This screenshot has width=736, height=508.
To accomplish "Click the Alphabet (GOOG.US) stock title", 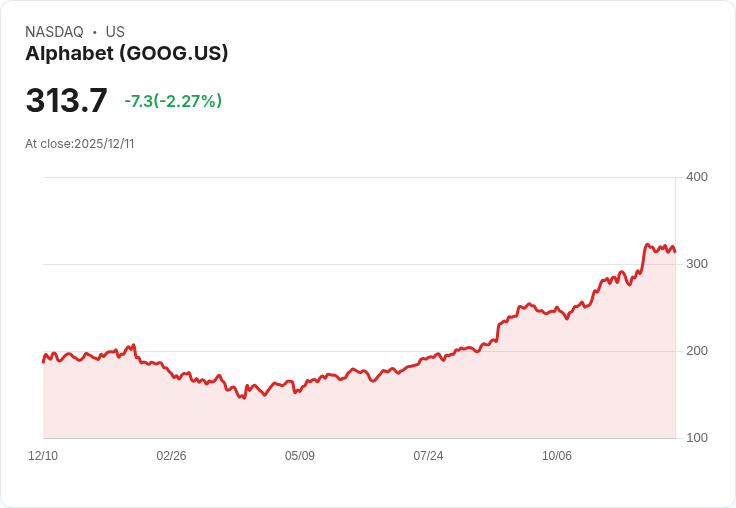I will pos(127,54).
